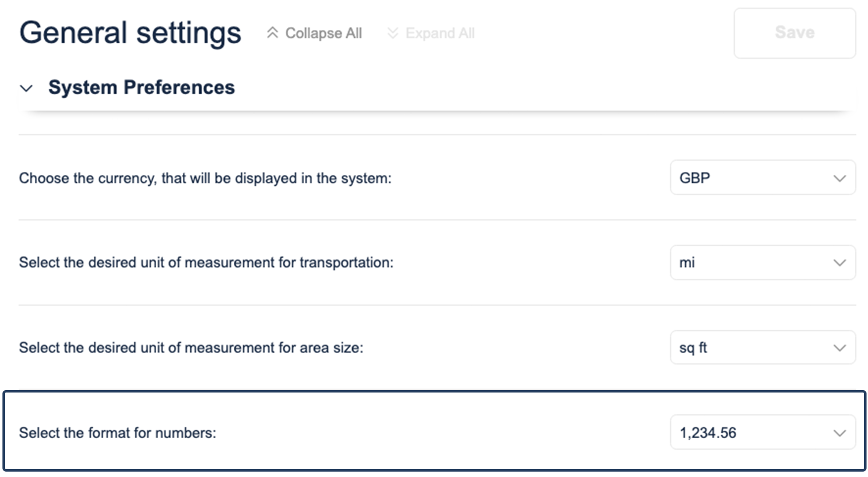Click the currency setting label text
868x477 pixels.
tap(205, 178)
